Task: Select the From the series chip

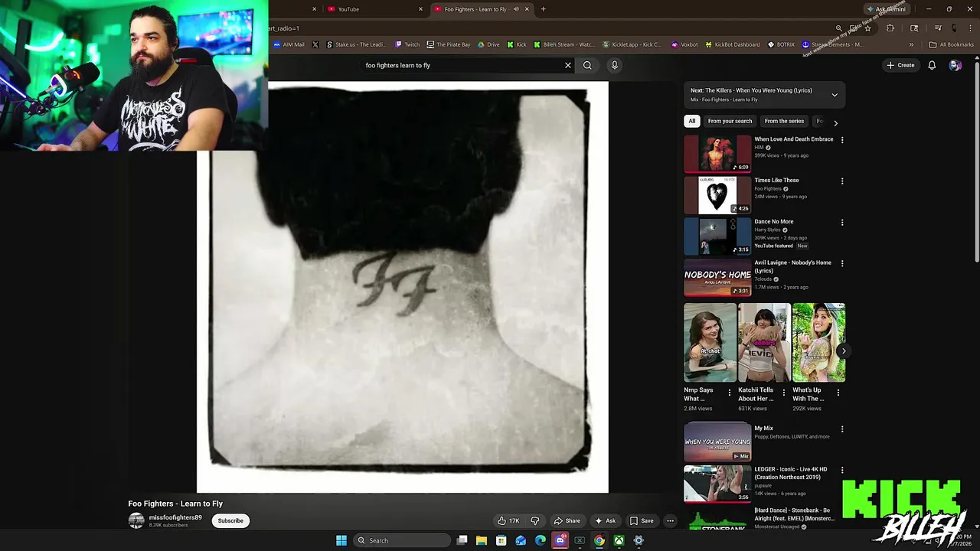Action: point(784,121)
